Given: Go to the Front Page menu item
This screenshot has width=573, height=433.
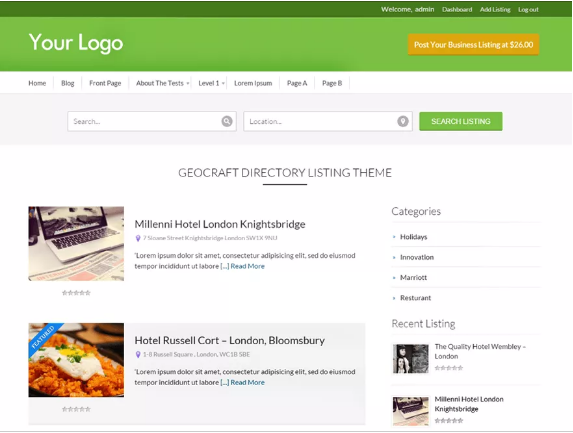Looking at the screenshot, I should pos(105,83).
